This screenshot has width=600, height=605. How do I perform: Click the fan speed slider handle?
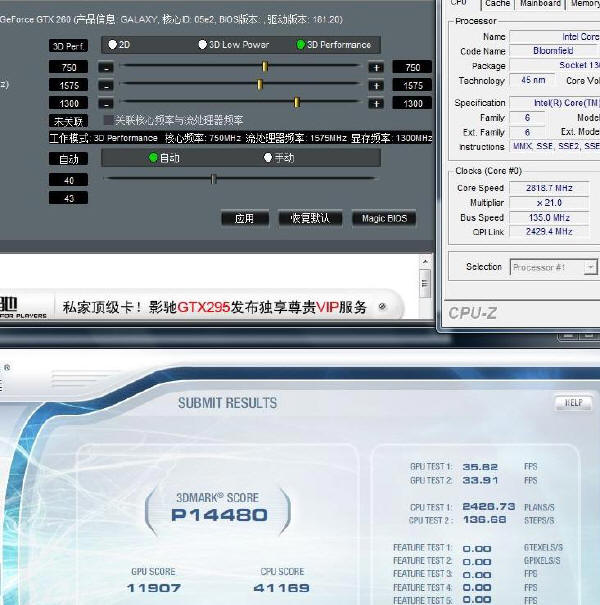(x=213, y=179)
